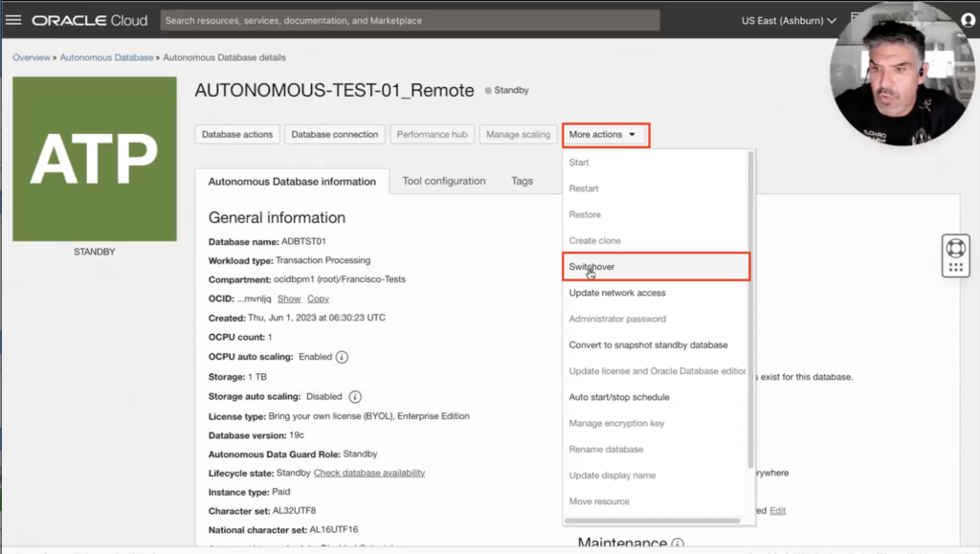The width and height of the screenshot is (980, 554).
Task: Open the hamburger navigation menu
Action: point(13,20)
